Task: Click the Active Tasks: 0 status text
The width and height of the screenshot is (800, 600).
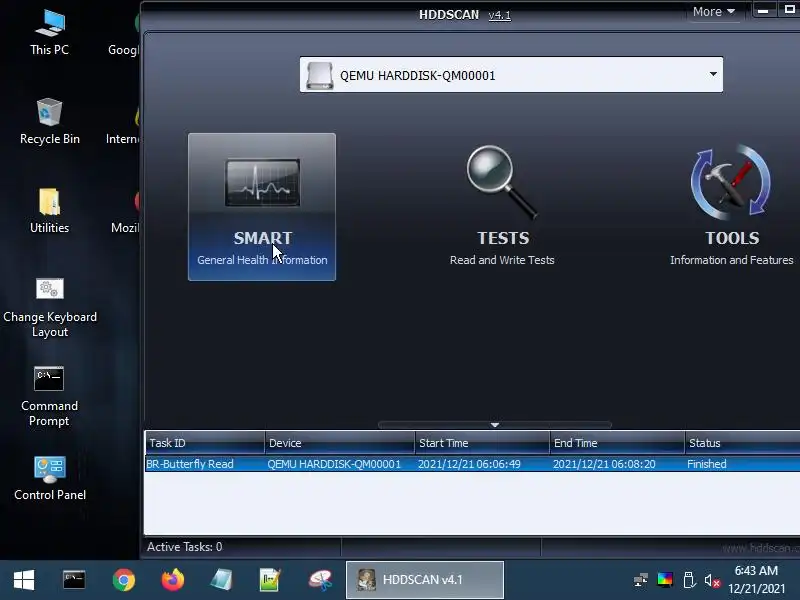Action: click(185, 547)
